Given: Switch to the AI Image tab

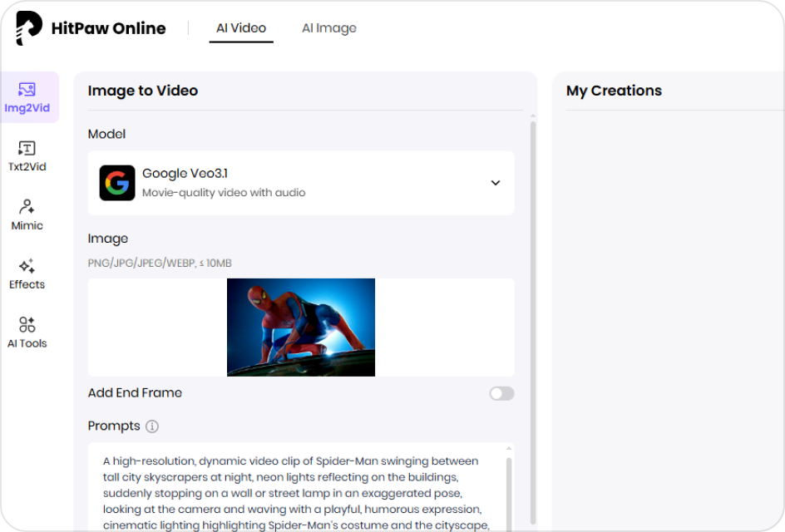Looking at the screenshot, I should 329,27.
